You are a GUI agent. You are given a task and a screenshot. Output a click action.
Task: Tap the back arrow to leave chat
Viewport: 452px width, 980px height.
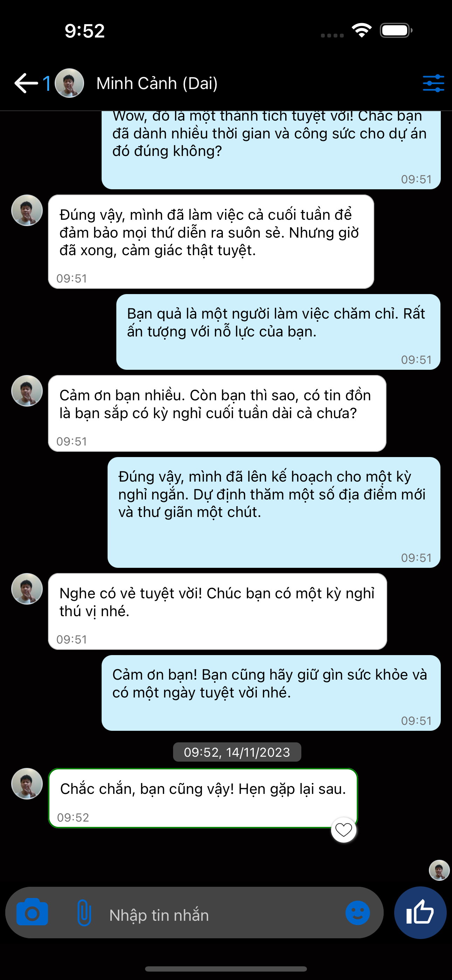coord(26,83)
